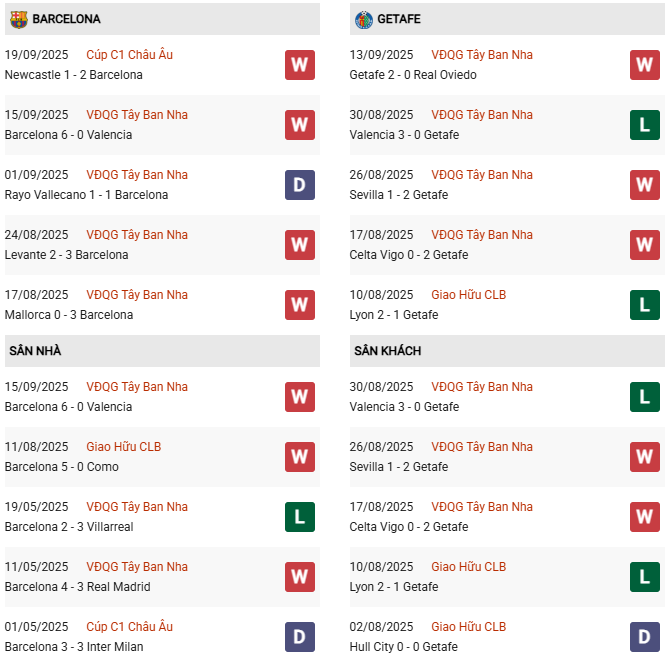Click the Getafe club crest icon

pyautogui.click(x=364, y=20)
